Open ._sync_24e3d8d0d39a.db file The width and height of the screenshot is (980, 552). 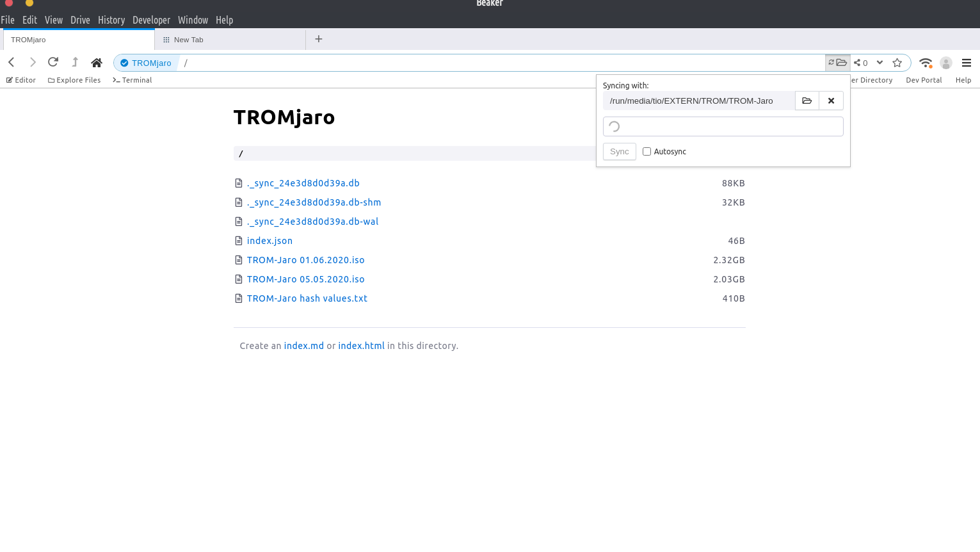click(303, 183)
